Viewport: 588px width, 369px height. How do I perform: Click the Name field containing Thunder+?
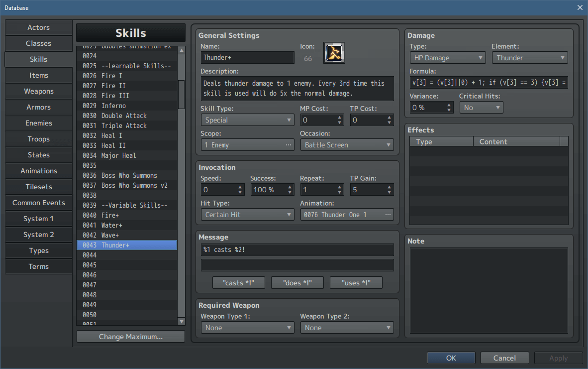247,57
